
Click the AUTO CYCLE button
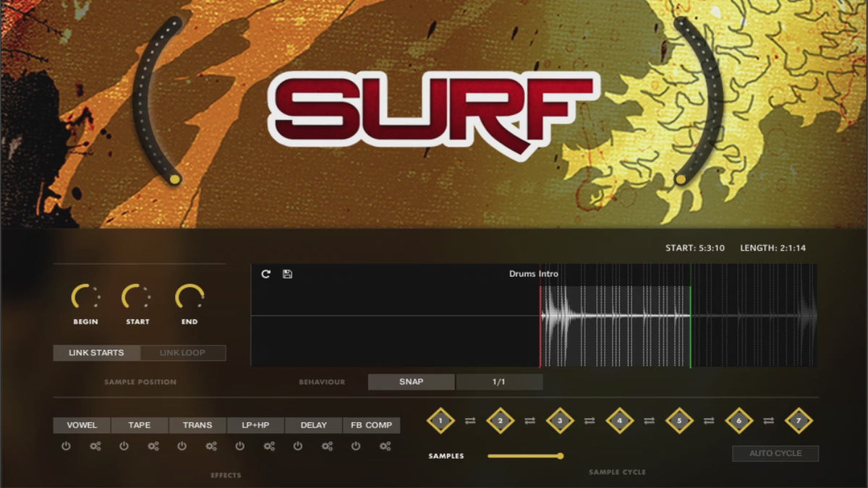coord(775,453)
